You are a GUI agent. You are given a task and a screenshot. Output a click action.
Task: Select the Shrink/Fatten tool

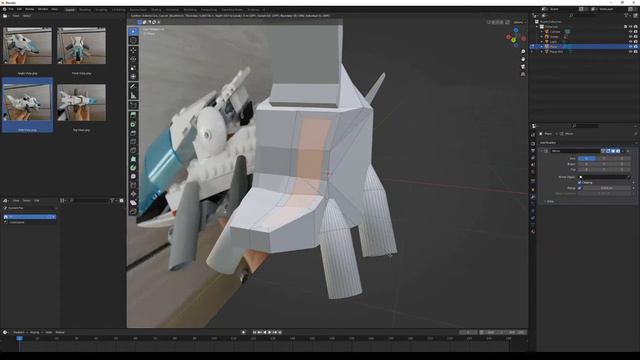click(x=133, y=194)
